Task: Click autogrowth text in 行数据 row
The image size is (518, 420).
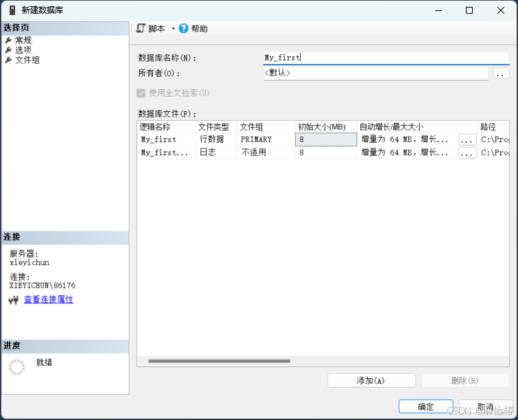Action: point(405,139)
